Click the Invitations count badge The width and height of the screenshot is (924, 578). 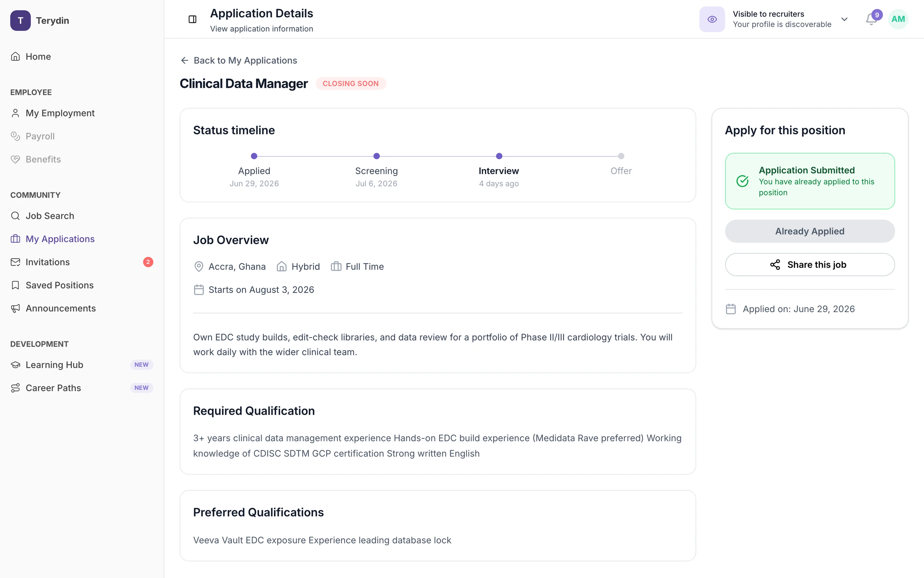[x=148, y=262]
